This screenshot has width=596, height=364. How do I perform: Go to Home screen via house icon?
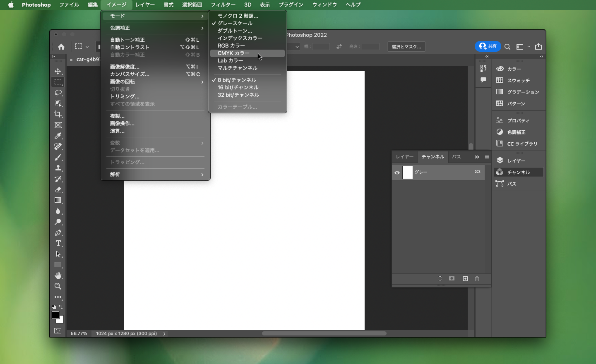(61, 47)
